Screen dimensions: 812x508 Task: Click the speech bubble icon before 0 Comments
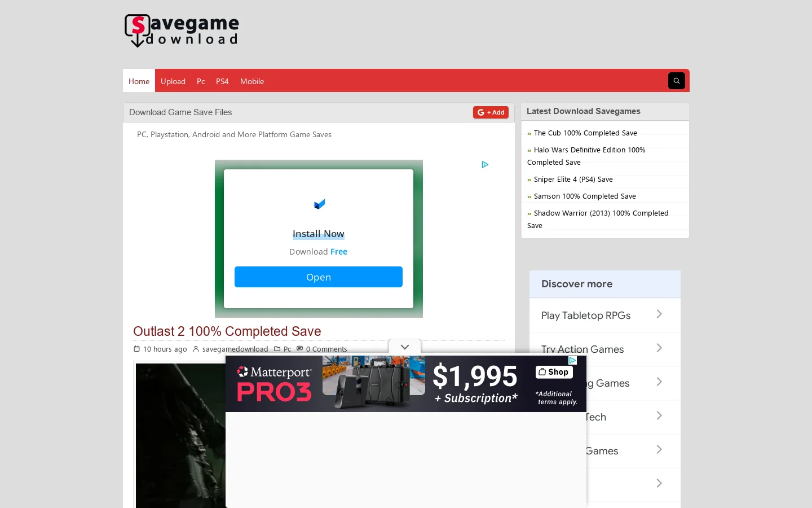[299, 349]
